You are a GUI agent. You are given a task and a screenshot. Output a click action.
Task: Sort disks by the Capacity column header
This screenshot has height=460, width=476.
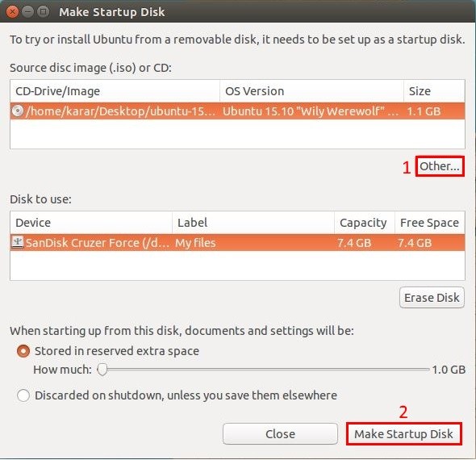[365, 223]
